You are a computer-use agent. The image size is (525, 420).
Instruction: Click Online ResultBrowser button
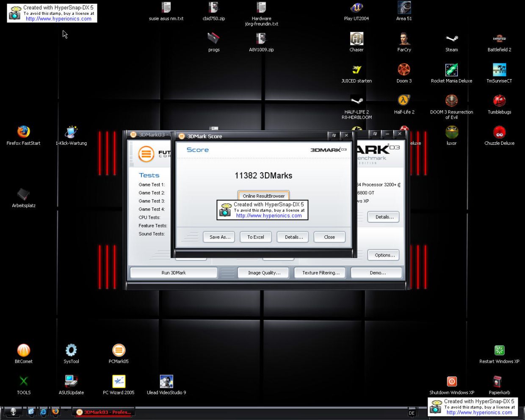tap(264, 196)
